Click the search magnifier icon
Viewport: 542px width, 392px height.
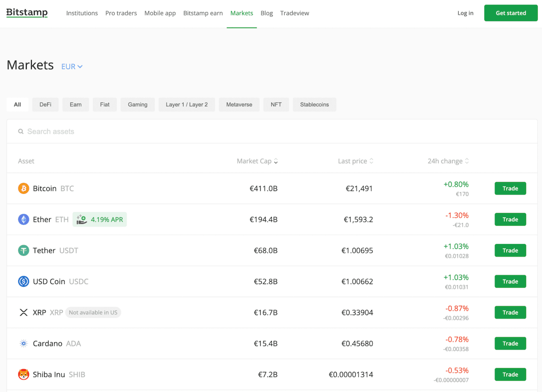pyautogui.click(x=20, y=132)
